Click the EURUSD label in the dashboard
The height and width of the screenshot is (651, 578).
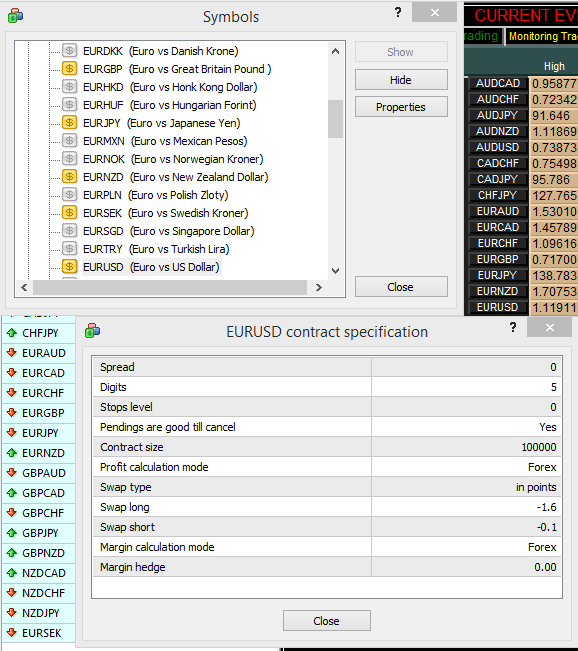point(497,307)
